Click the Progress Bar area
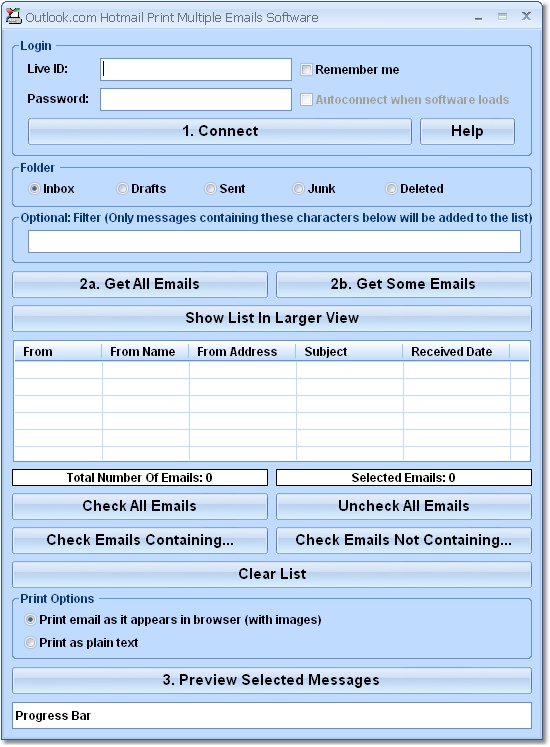This screenshot has height=747, width=550. [272, 716]
